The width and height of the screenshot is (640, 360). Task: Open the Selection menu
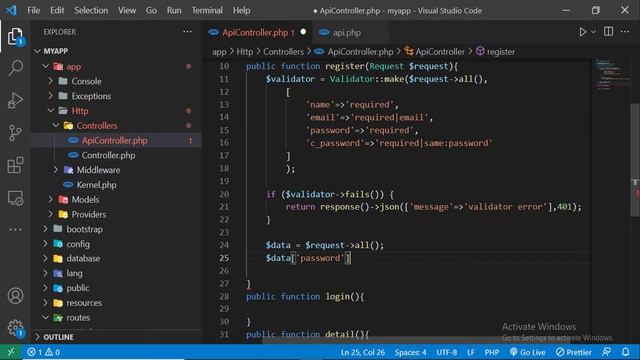tap(91, 10)
